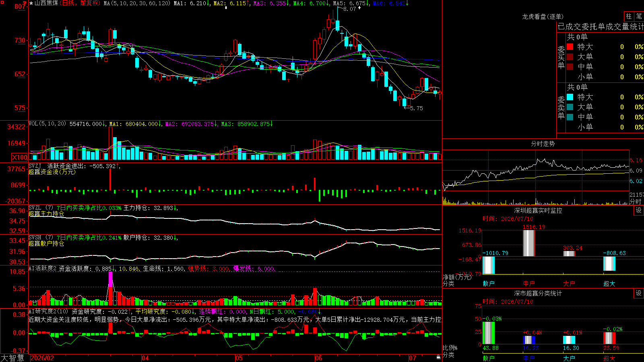Image resolution: width=644 pixels, height=362 pixels.
Task: Open VOL(5,10,20) indicator parameters
Action: tap(47, 124)
